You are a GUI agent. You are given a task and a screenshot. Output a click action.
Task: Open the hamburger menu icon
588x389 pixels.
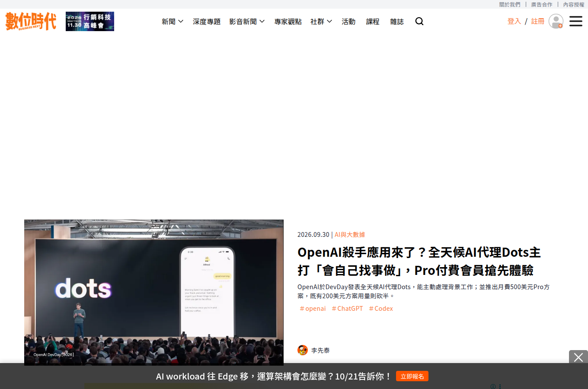[x=576, y=21]
